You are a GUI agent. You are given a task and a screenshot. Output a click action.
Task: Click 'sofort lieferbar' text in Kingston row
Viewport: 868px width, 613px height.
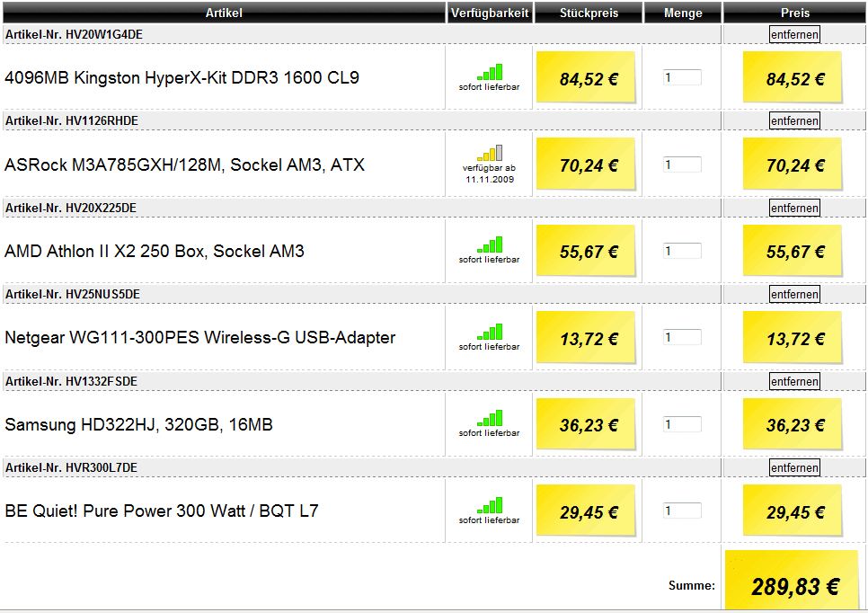pos(490,87)
